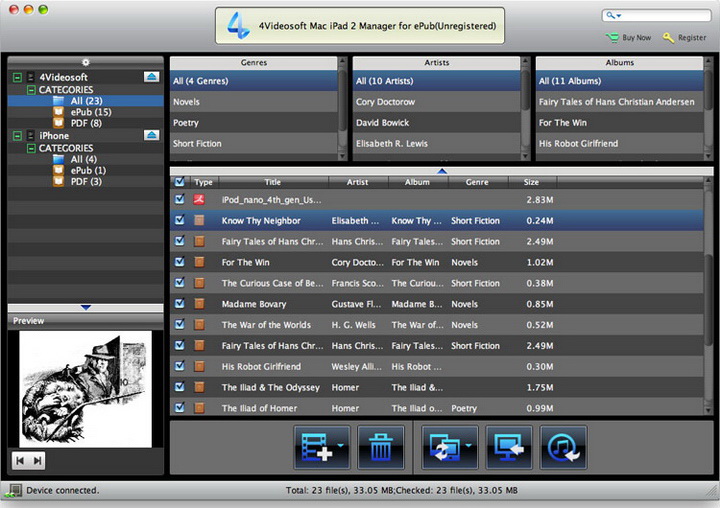Click the Buy Now link
This screenshot has width=720, height=508.
tap(635, 38)
